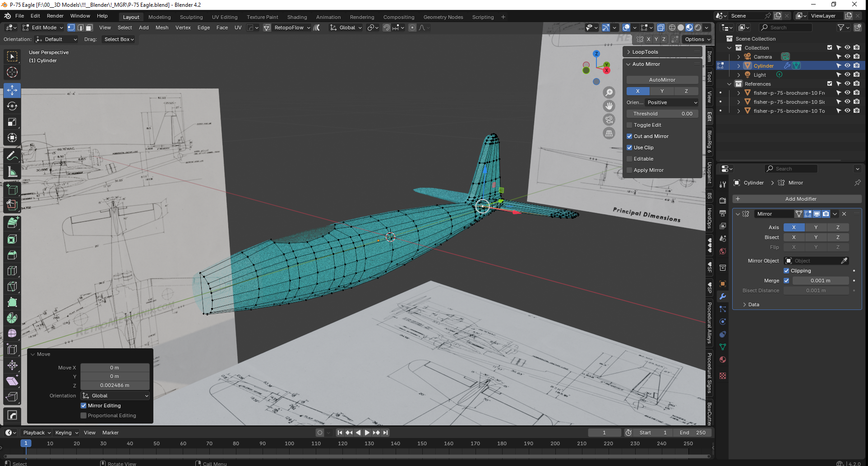868x466 pixels.
Task: Open the Global transform orientation dropdown
Action: (346, 28)
